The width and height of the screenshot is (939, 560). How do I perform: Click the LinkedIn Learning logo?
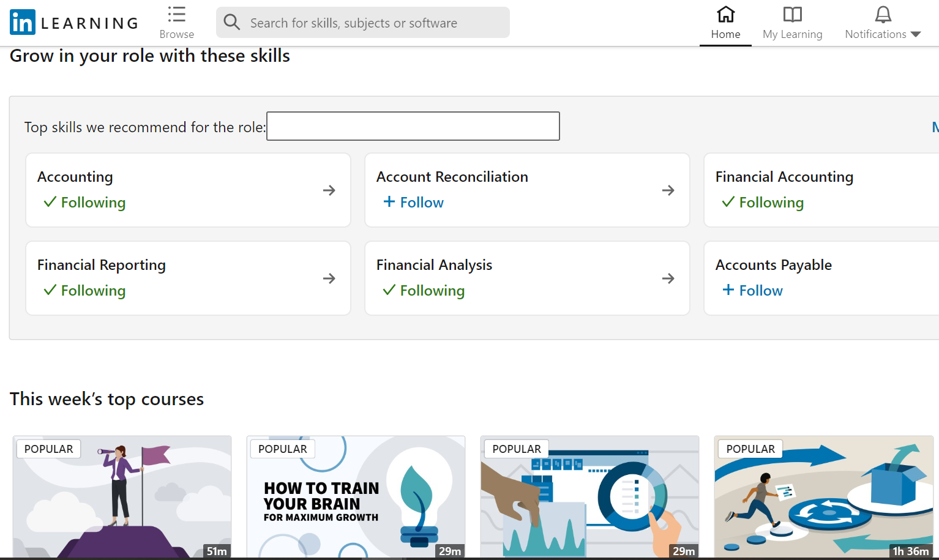point(72,21)
